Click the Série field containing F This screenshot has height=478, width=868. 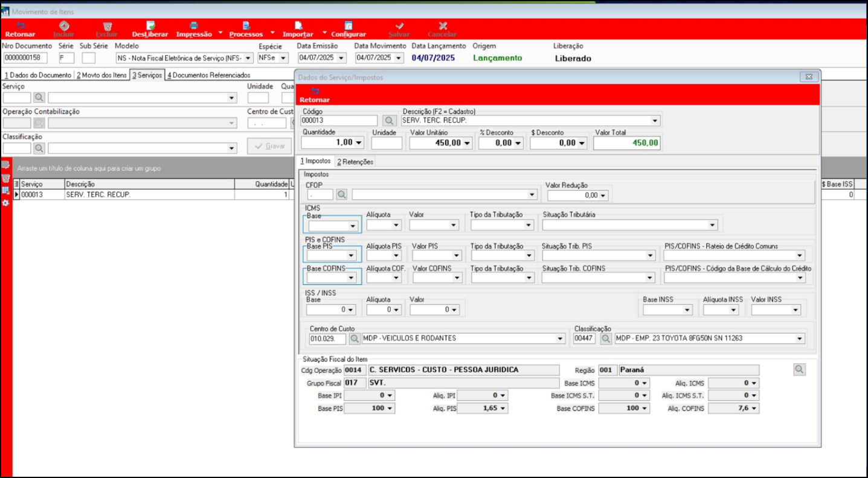pos(66,58)
